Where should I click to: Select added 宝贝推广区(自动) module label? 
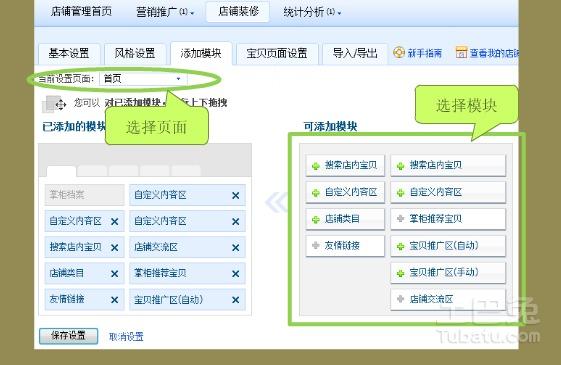pos(168,299)
